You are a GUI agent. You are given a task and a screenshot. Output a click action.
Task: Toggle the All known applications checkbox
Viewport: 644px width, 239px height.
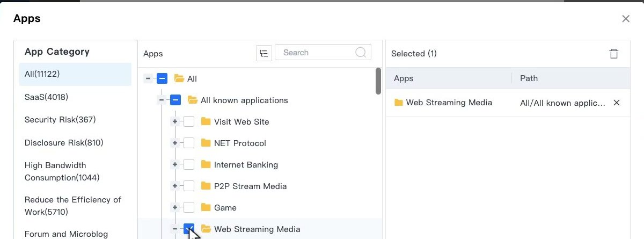175,100
